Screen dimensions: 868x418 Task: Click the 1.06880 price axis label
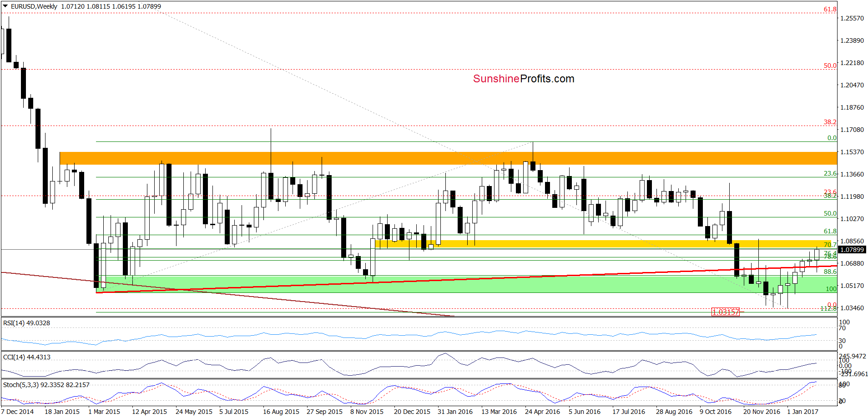point(852,263)
